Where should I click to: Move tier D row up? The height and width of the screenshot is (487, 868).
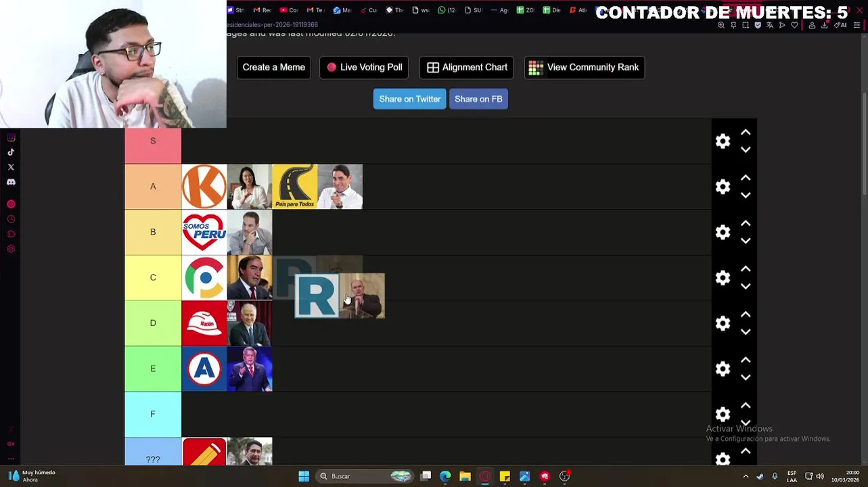pyautogui.click(x=746, y=315)
